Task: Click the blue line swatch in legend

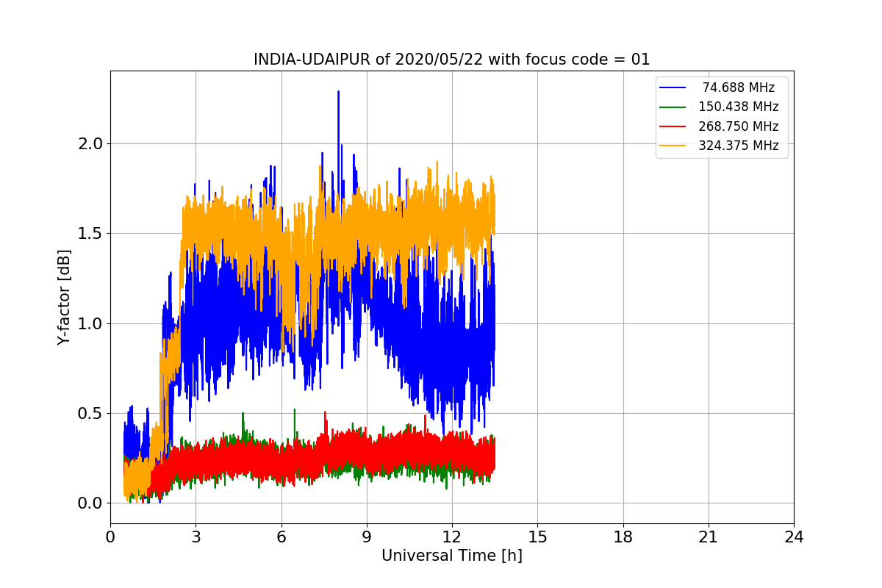Action: click(673, 87)
